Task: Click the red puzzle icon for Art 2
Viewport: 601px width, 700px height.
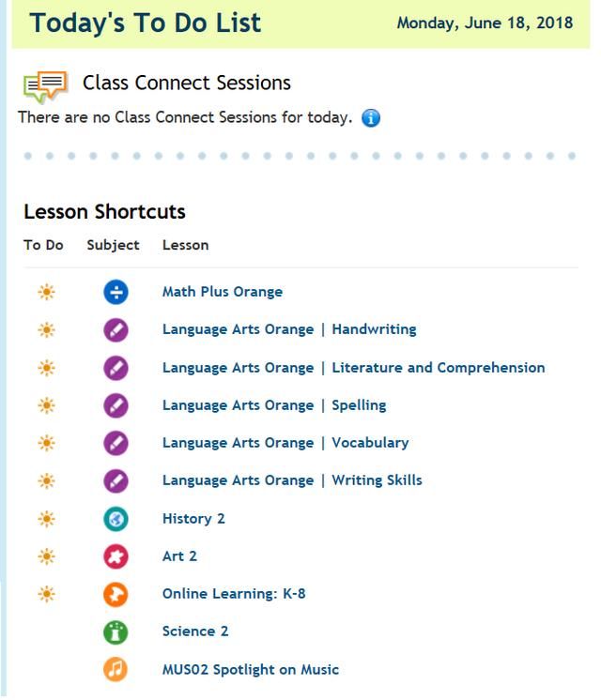Action: point(116,556)
